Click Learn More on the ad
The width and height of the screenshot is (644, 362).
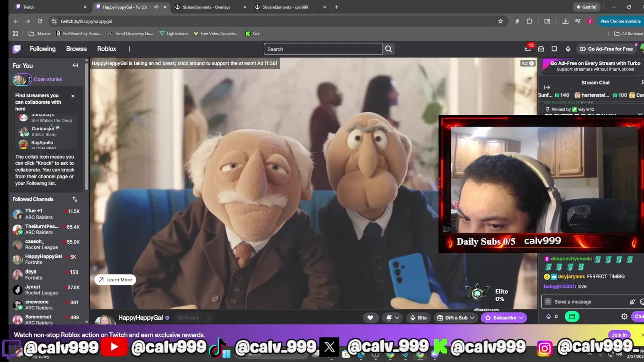point(115,280)
